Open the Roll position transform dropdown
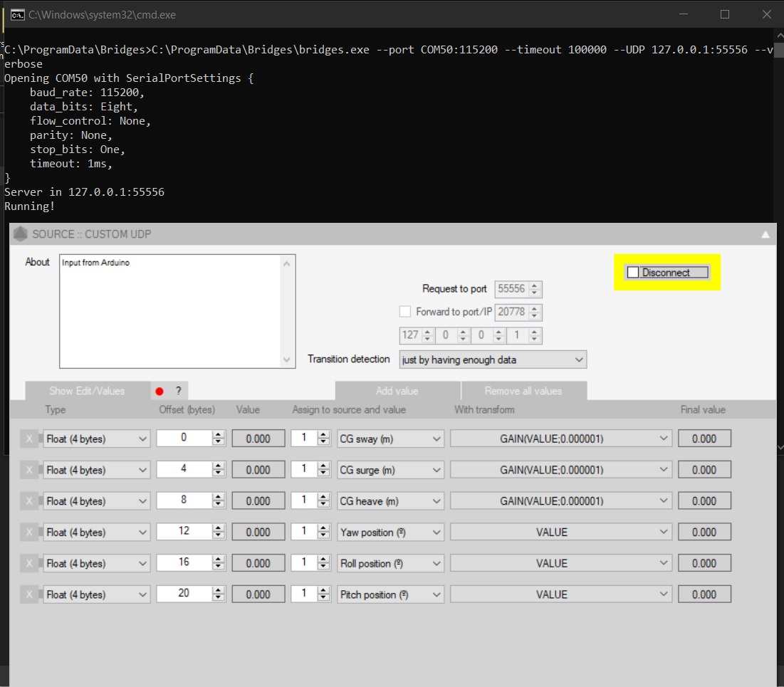784x687 pixels. [561, 563]
